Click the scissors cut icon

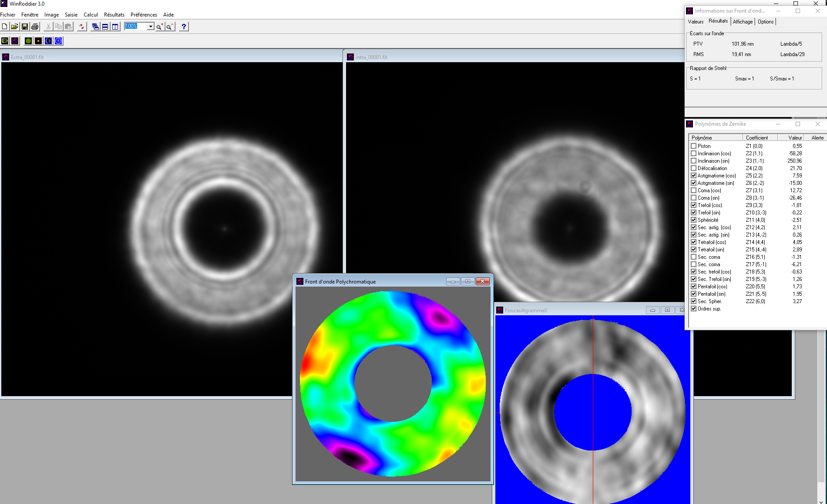(x=48, y=27)
